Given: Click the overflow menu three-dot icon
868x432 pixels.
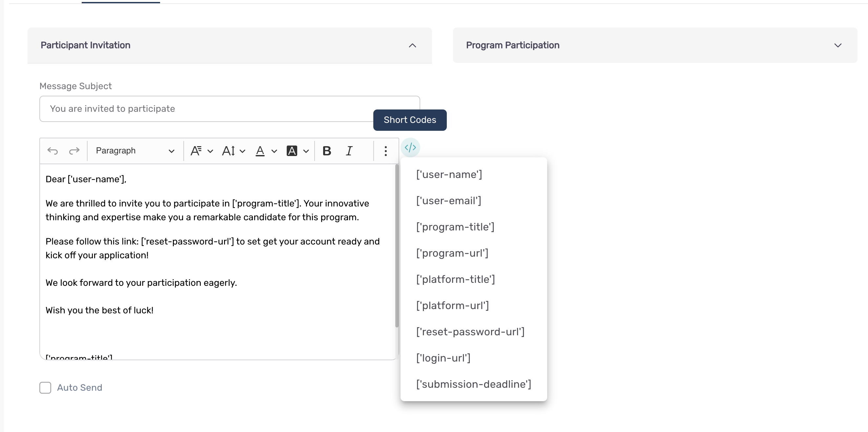Looking at the screenshot, I should tap(386, 150).
